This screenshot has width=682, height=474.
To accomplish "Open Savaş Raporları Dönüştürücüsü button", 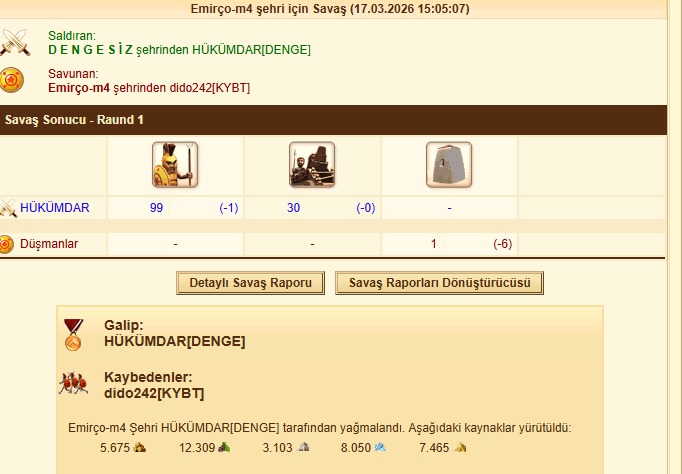I will pos(439,283).
